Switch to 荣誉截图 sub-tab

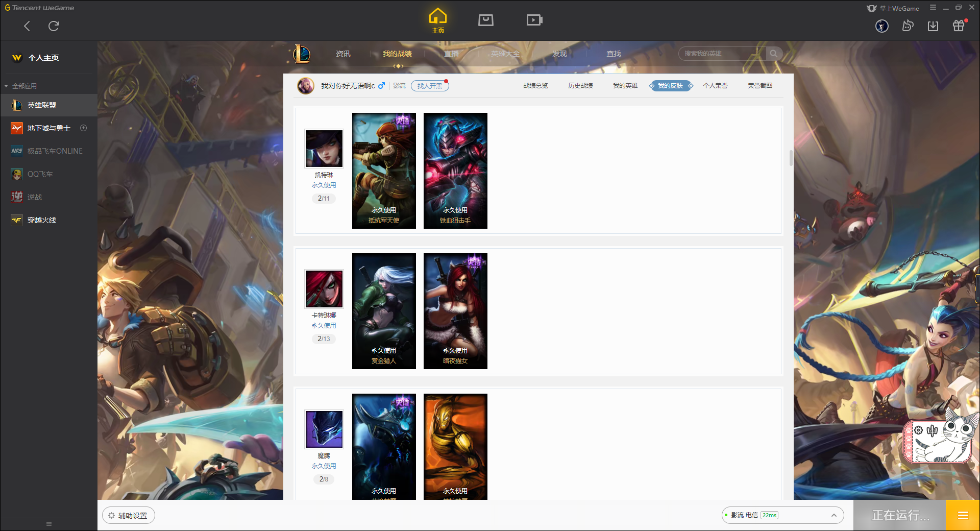tap(760, 86)
